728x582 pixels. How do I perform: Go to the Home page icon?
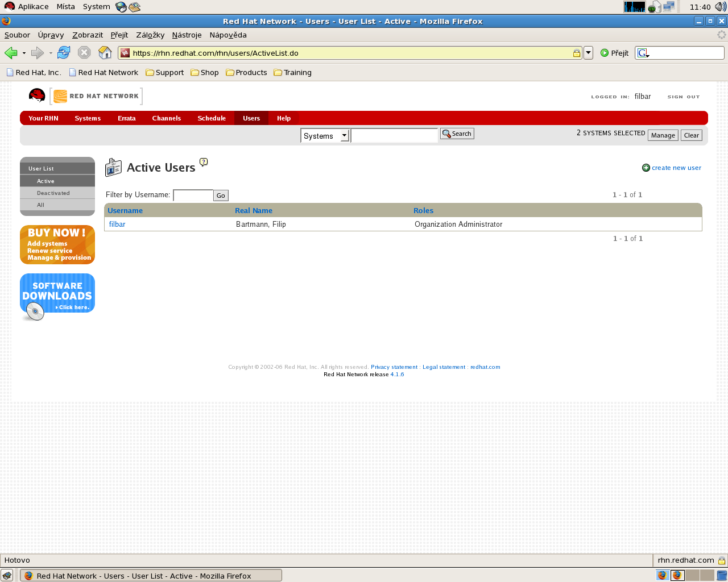point(105,53)
